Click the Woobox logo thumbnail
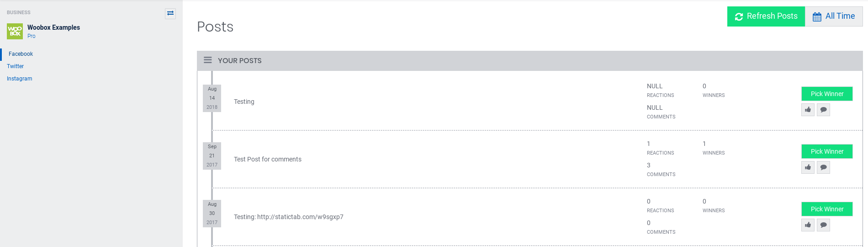The height and width of the screenshot is (247, 868). (x=15, y=31)
